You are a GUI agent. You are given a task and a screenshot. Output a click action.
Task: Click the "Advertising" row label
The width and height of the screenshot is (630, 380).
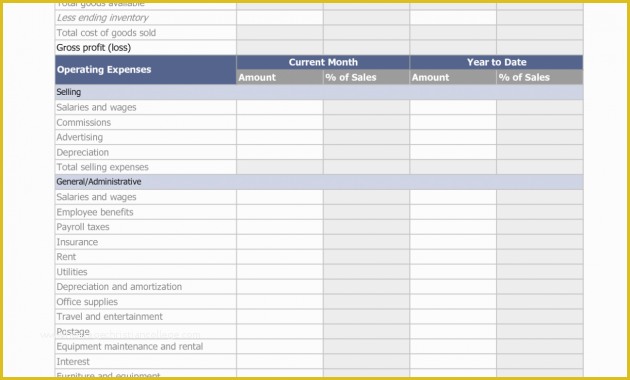point(80,137)
